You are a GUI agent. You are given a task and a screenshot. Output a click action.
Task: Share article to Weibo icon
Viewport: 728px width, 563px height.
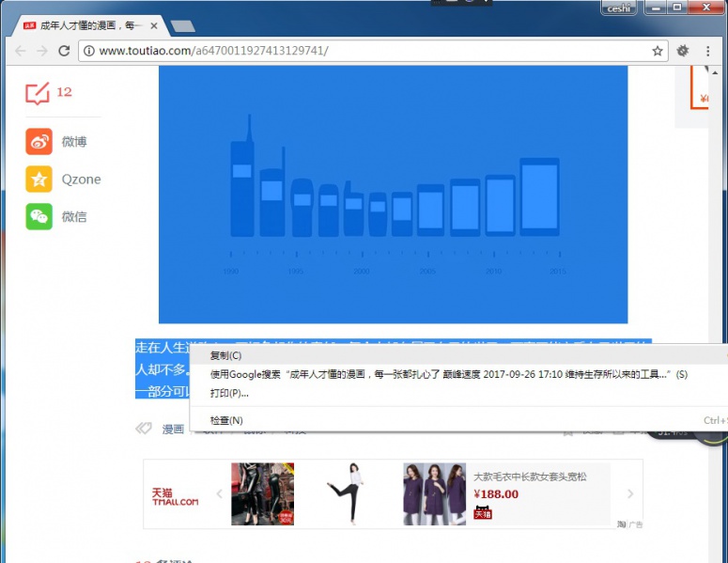(39, 142)
